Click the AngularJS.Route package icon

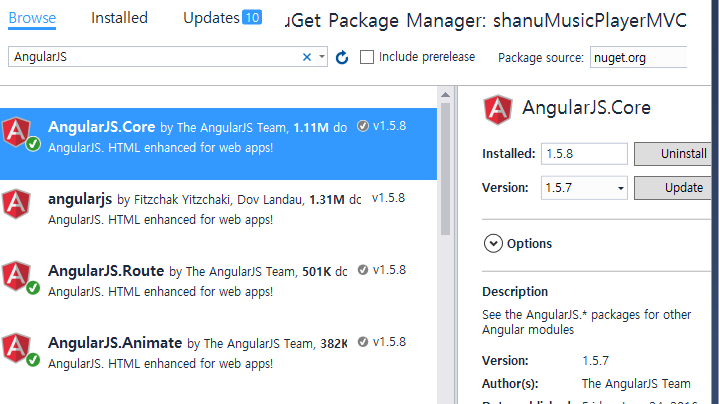pos(17,276)
